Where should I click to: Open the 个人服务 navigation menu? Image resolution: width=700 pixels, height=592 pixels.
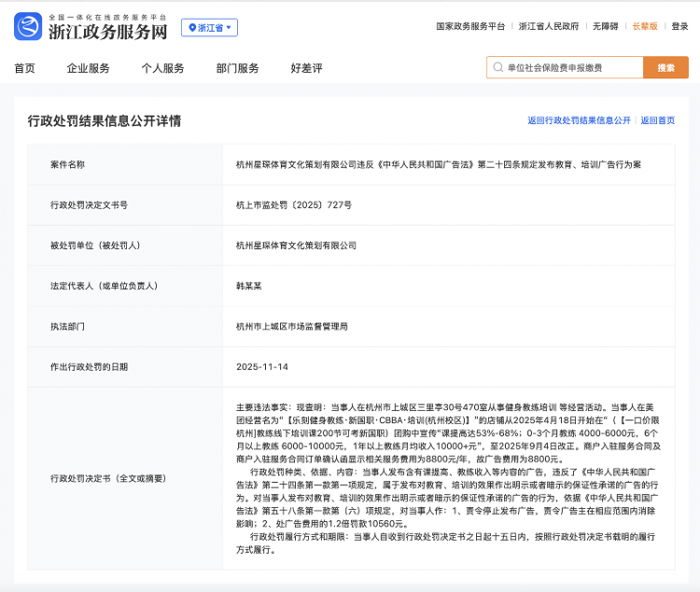pos(162,68)
